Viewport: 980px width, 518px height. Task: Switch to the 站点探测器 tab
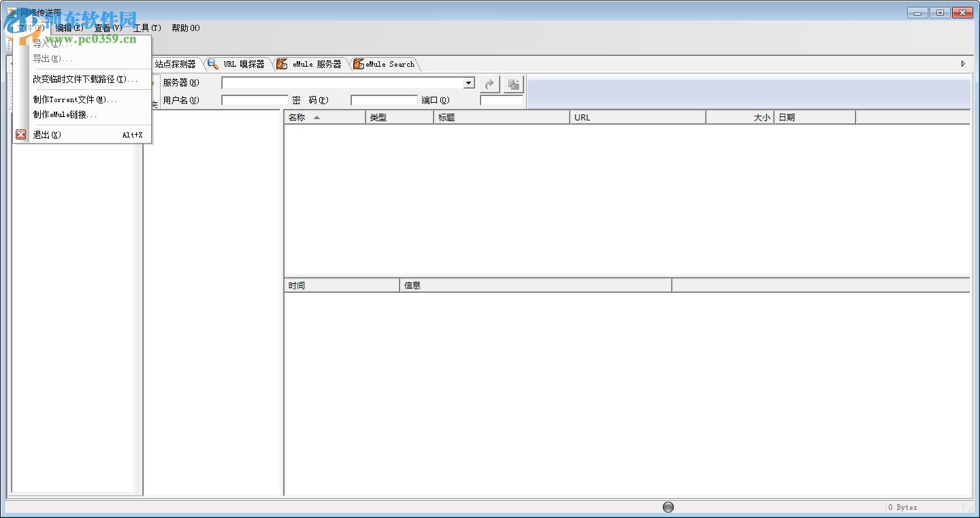pyautogui.click(x=175, y=64)
